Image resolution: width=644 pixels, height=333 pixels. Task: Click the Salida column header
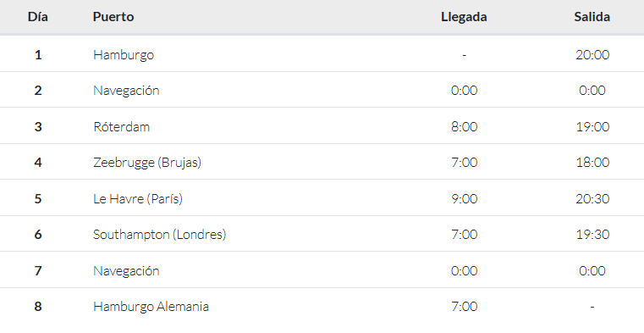[592, 17]
